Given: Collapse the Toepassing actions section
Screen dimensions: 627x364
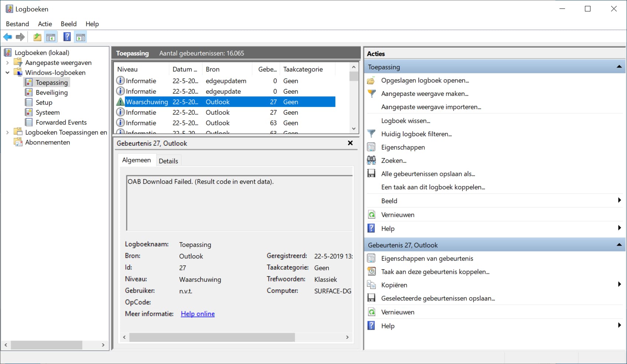Looking at the screenshot, I should point(619,67).
